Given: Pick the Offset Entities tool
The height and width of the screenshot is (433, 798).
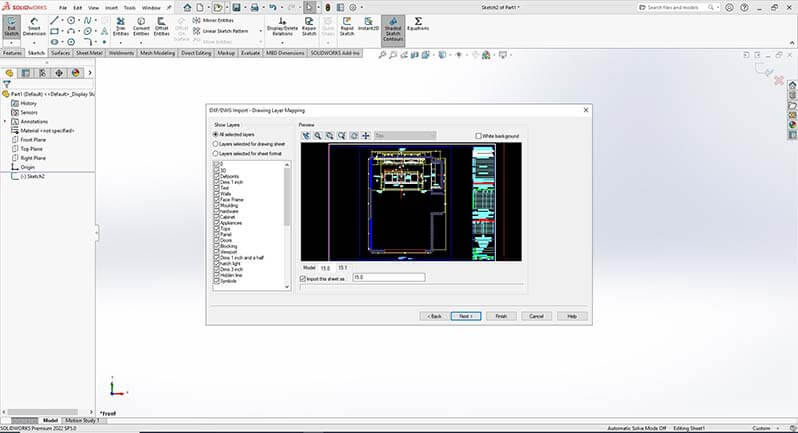Looking at the screenshot, I should (x=161, y=26).
